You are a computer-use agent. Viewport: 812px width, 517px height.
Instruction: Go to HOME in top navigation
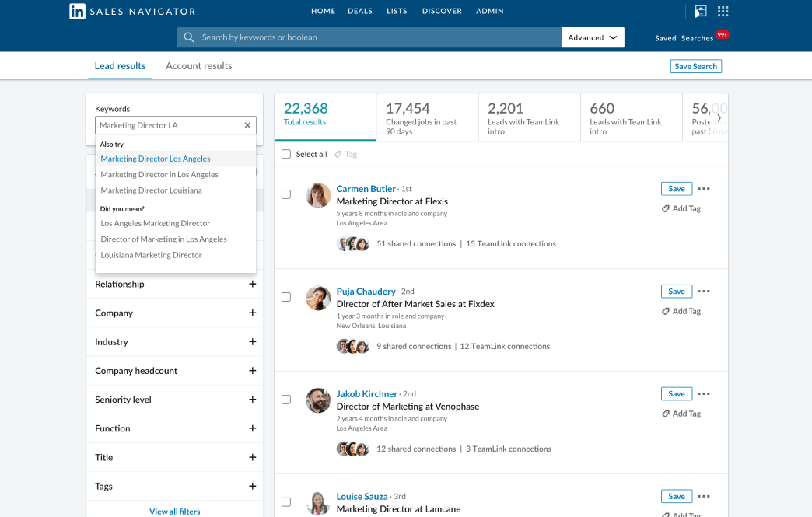(323, 11)
